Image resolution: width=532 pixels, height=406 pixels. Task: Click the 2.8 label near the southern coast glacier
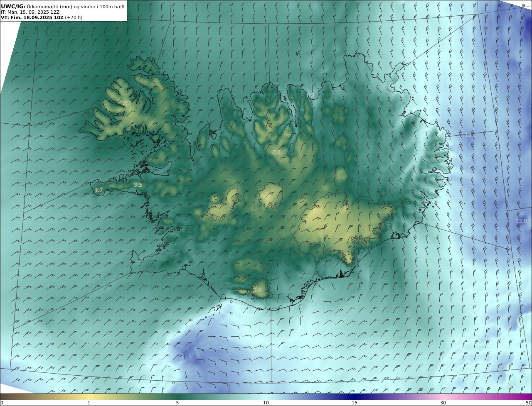pos(257,290)
